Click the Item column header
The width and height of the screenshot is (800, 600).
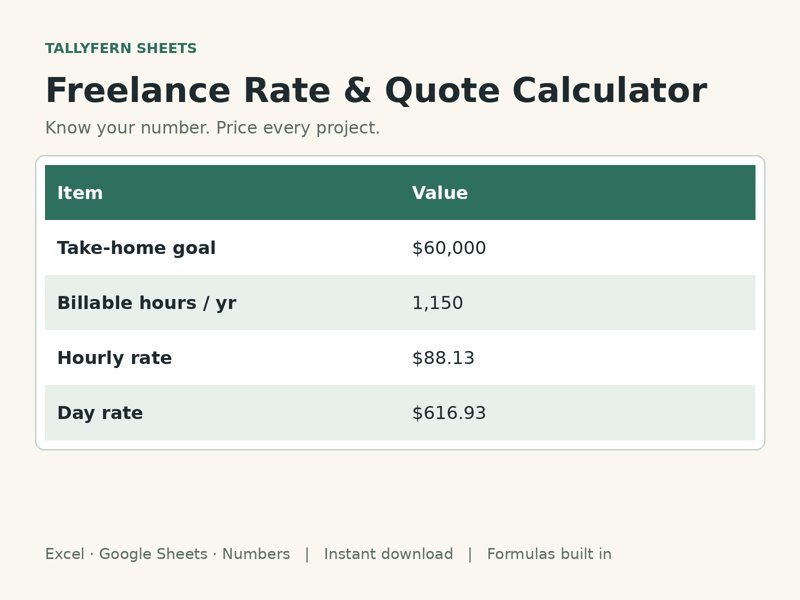[80, 193]
